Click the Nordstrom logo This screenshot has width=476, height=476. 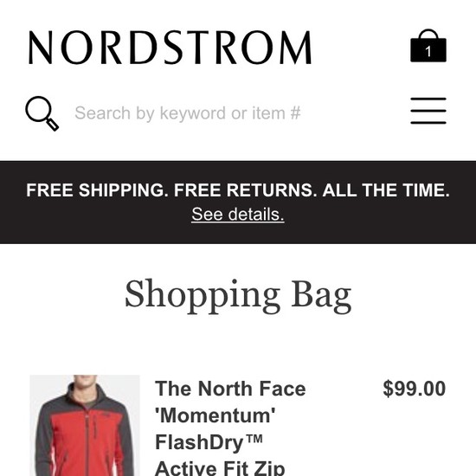tap(170, 47)
